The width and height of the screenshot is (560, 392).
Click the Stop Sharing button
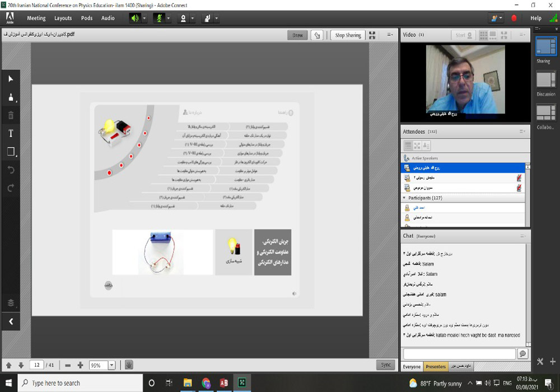click(x=348, y=35)
